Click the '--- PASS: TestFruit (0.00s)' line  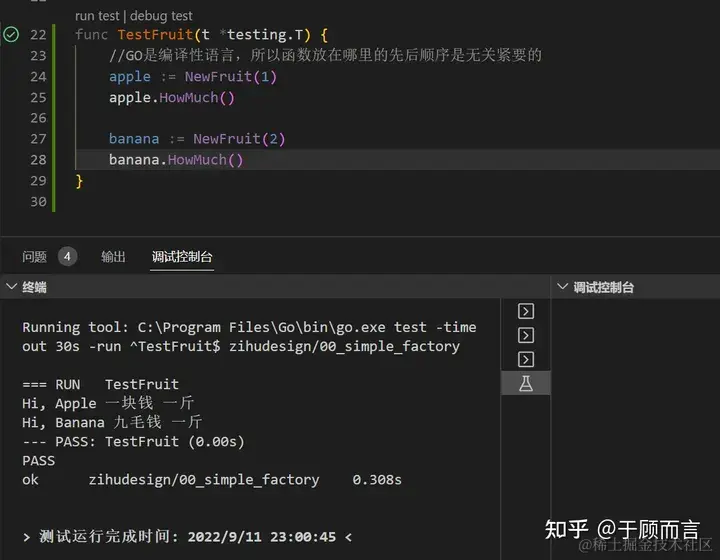[133, 442]
